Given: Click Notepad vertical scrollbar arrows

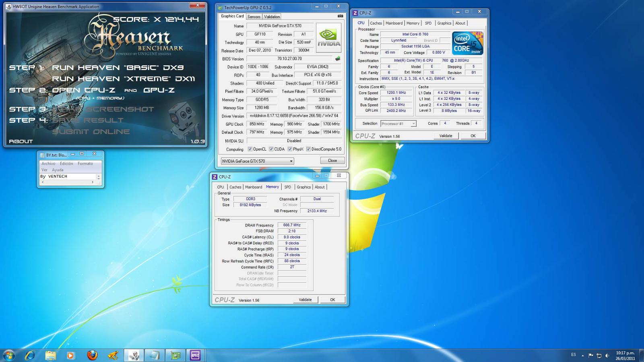Looking at the screenshot, I should 99,176.
